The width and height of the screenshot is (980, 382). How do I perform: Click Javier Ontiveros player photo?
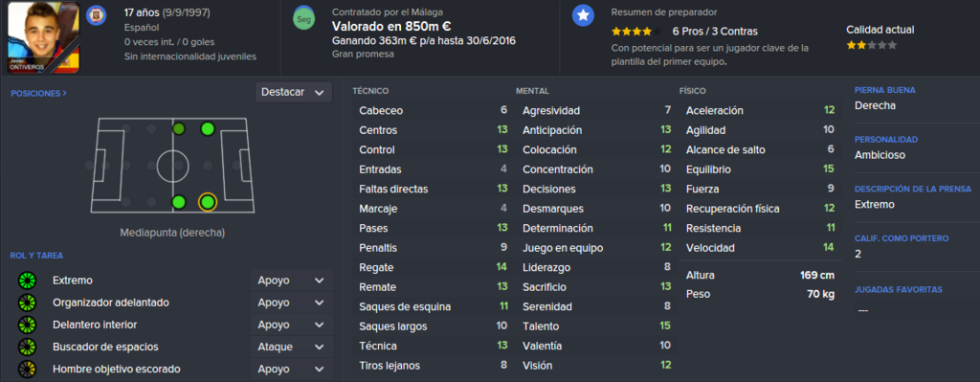coord(44,37)
